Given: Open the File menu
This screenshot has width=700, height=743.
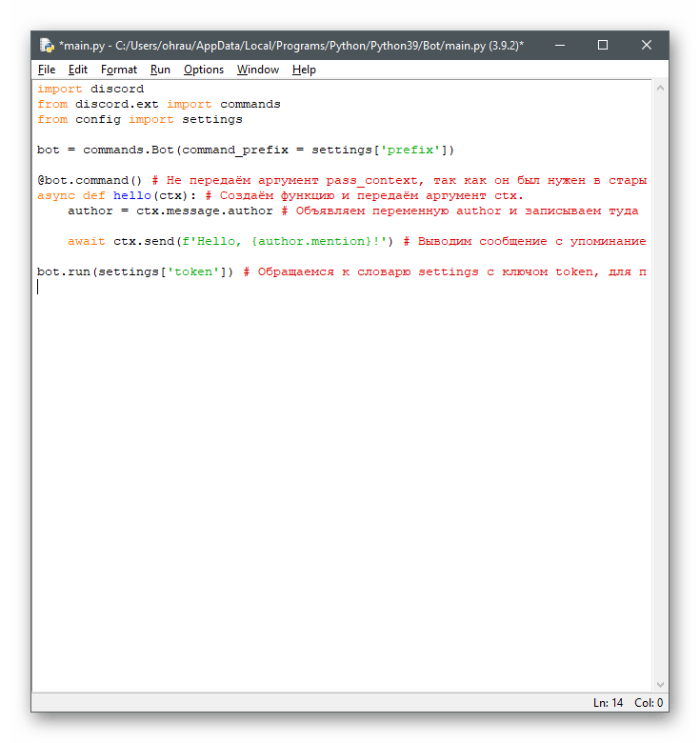Looking at the screenshot, I should point(47,70).
